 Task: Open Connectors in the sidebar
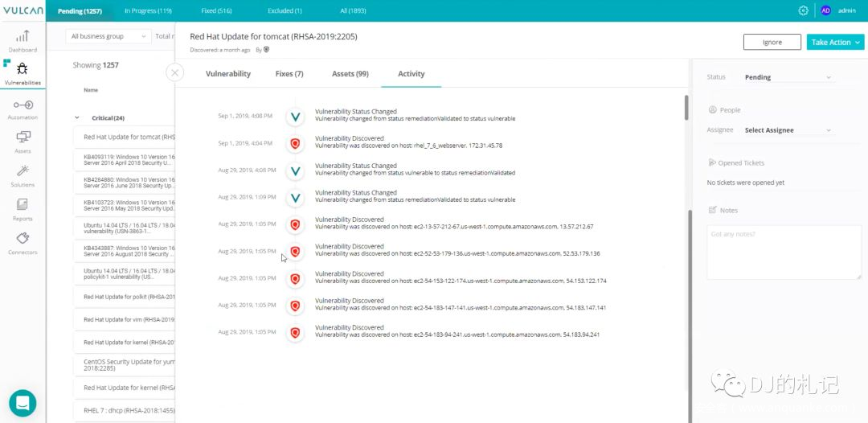click(23, 242)
